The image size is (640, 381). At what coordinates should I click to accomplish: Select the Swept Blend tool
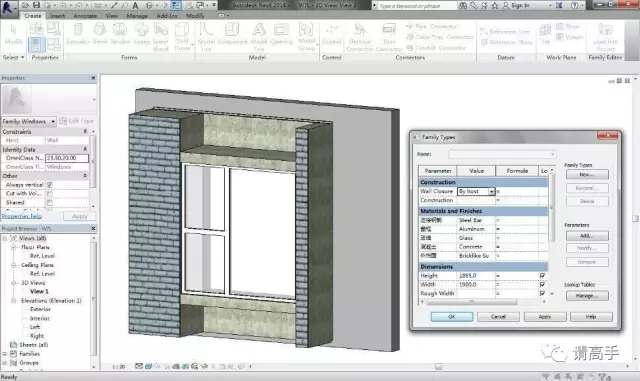[x=161, y=37]
